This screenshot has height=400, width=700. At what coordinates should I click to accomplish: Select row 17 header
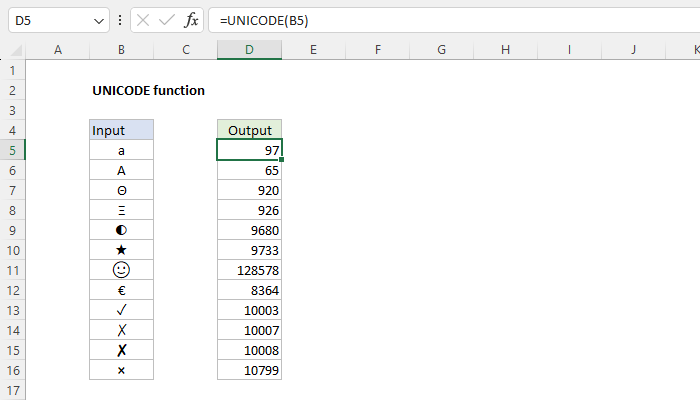click(12, 390)
